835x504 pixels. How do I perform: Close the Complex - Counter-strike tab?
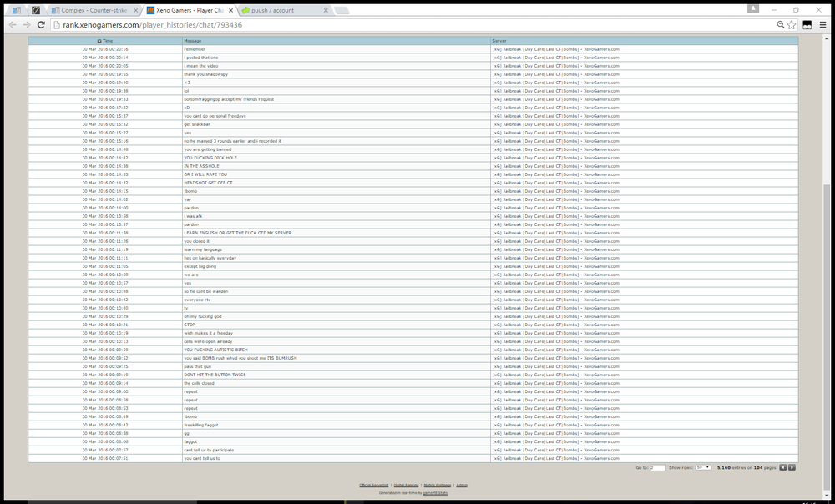tap(136, 10)
